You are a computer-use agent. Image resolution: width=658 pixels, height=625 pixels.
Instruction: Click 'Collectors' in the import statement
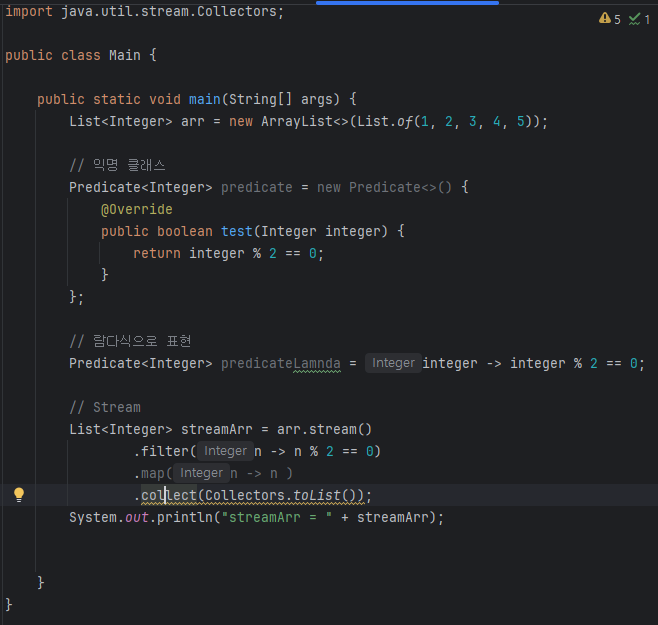click(237, 11)
